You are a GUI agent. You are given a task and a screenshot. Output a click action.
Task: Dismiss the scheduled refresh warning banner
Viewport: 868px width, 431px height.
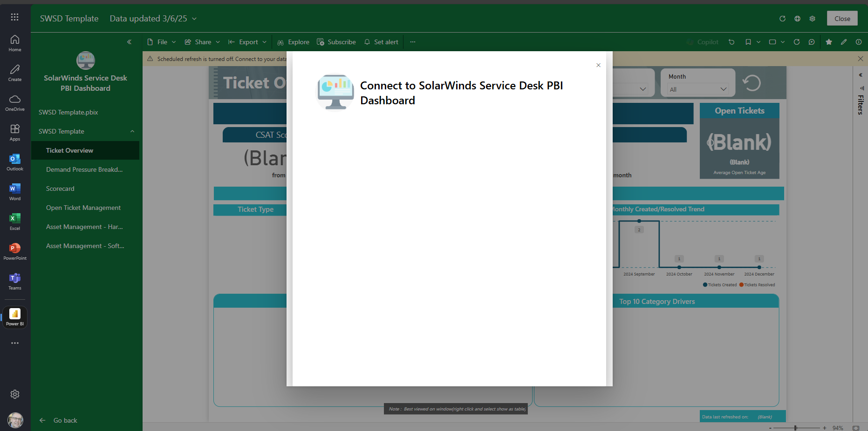(x=861, y=59)
